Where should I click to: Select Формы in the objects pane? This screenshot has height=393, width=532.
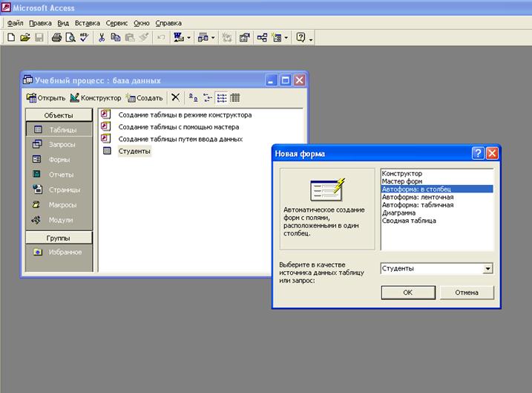pyautogui.click(x=59, y=159)
